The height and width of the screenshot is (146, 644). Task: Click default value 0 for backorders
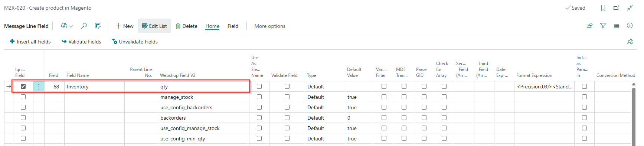pos(359,118)
